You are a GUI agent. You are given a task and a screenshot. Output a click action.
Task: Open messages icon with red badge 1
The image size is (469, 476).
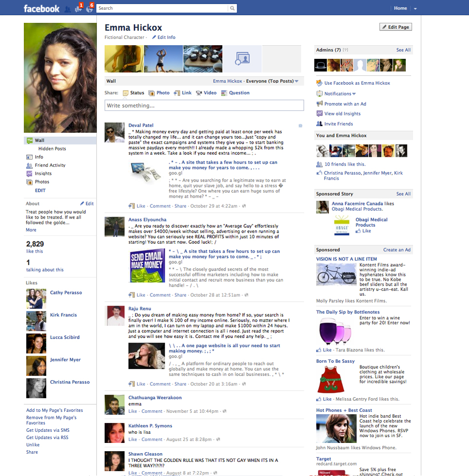[x=79, y=8]
